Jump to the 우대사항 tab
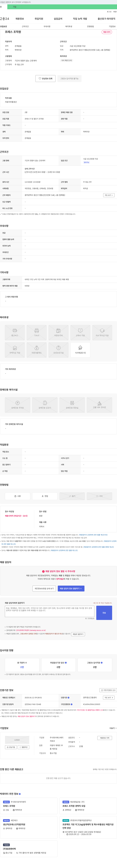Viewport: 117px width, 868px height. click(47, 26)
